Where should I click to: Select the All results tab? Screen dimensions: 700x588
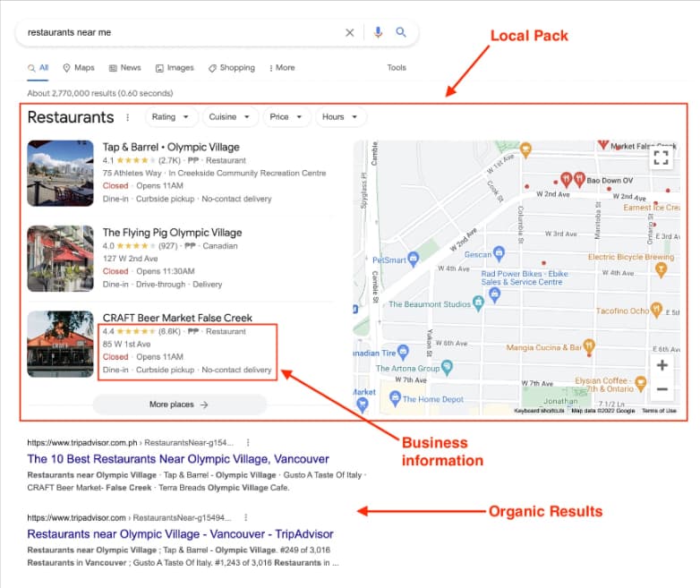[38, 68]
